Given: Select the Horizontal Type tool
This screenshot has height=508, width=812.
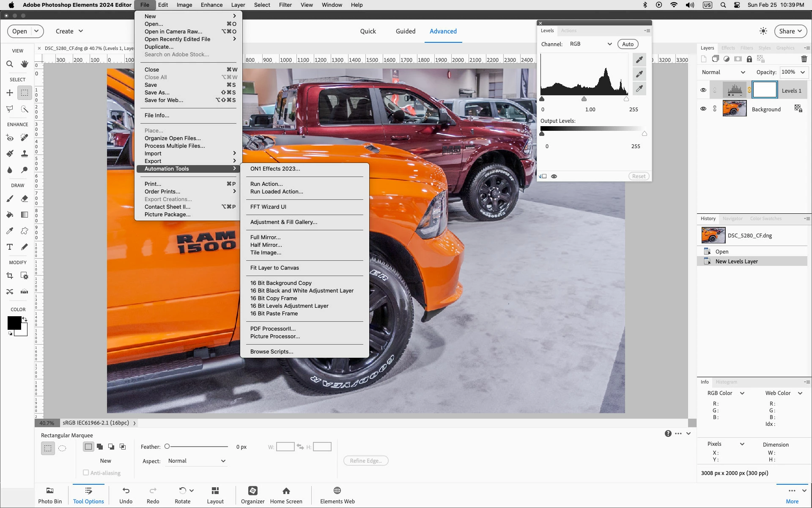Looking at the screenshot, I should [10, 247].
